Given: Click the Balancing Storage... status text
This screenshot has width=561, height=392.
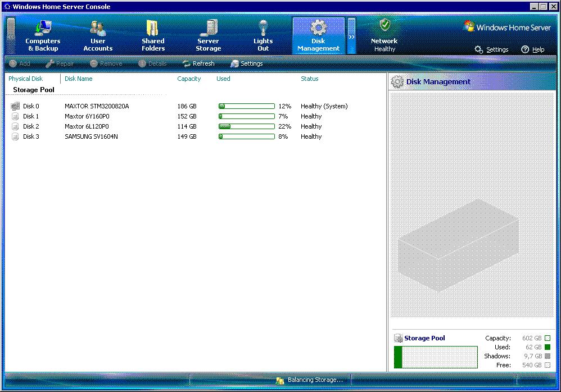Looking at the screenshot, I should point(315,380).
